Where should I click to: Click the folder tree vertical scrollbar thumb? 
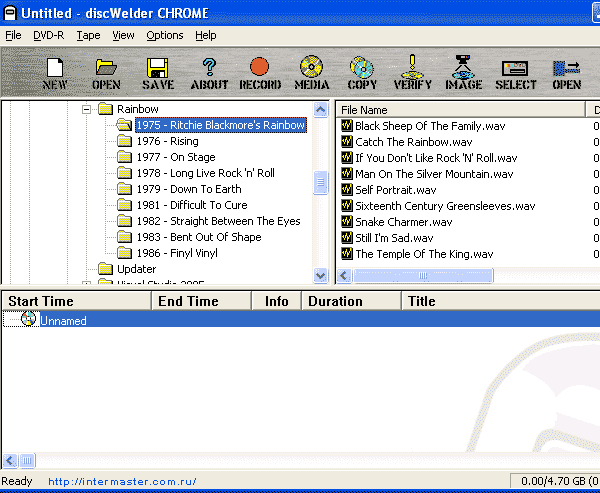[x=320, y=183]
